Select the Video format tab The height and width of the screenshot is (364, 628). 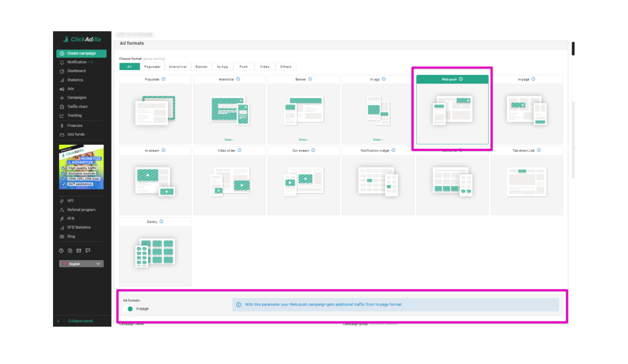pyautogui.click(x=265, y=67)
